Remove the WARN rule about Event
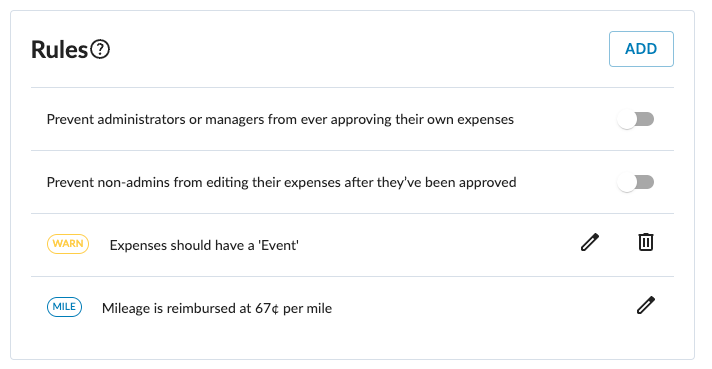The height and width of the screenshot is (369, 712). pos(646,242)
